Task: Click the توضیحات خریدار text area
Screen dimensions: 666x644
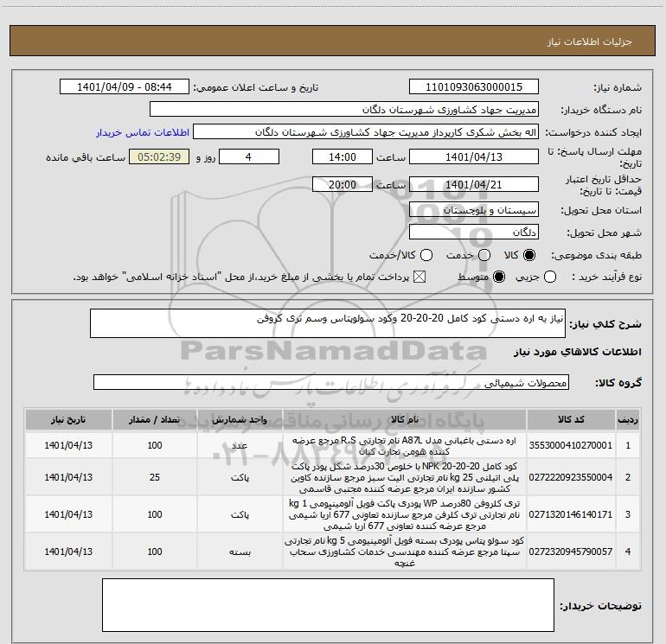Action: (x=328, y=605)
